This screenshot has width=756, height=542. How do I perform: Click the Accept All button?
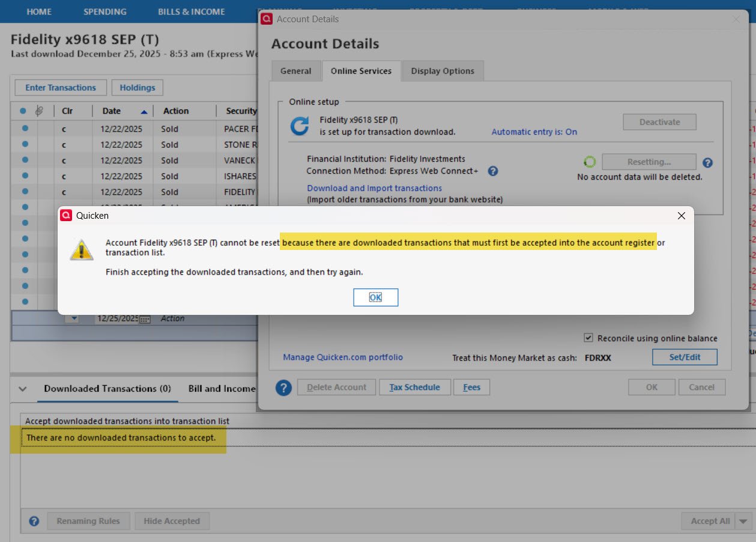(710, 521)
